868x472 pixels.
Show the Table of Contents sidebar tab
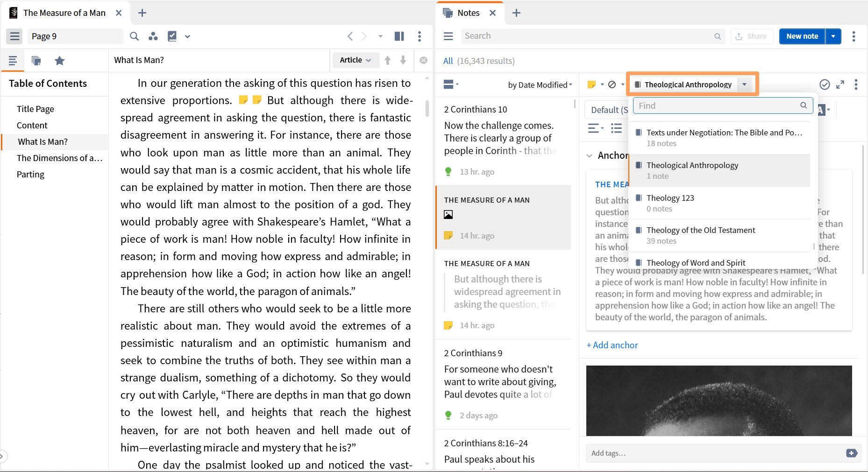[13, 60]
